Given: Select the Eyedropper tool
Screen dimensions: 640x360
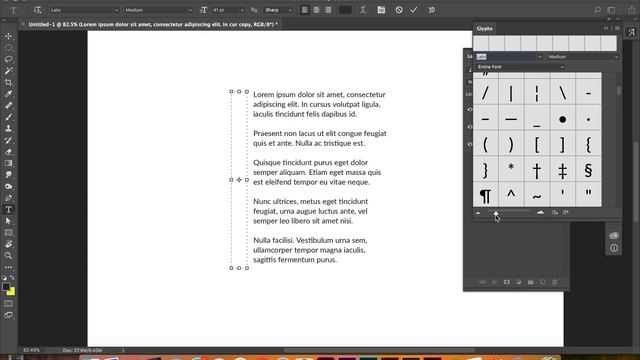Looking at the screenshot, I should [x=8, y=93].
